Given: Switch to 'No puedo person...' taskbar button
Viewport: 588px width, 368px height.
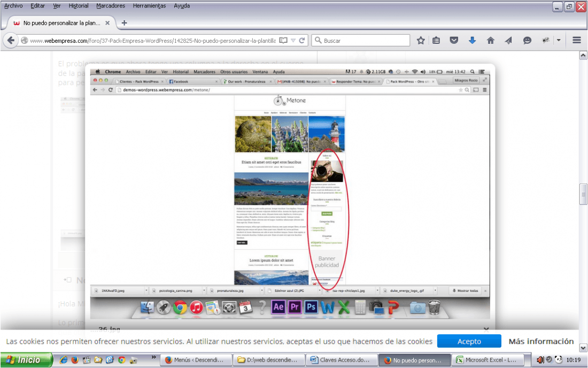Looking at the screenshot, I should click(x=414, y=360).
